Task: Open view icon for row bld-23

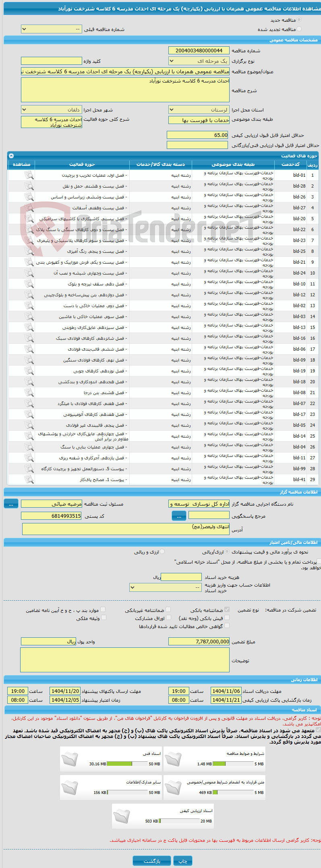Action: 29,240
